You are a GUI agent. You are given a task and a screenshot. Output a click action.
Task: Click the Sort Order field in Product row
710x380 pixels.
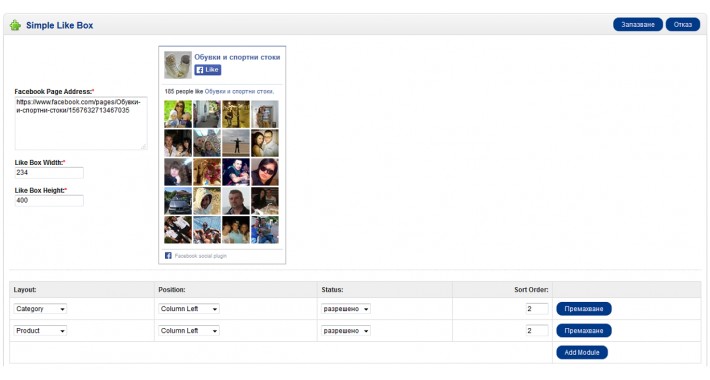(537, 331)
